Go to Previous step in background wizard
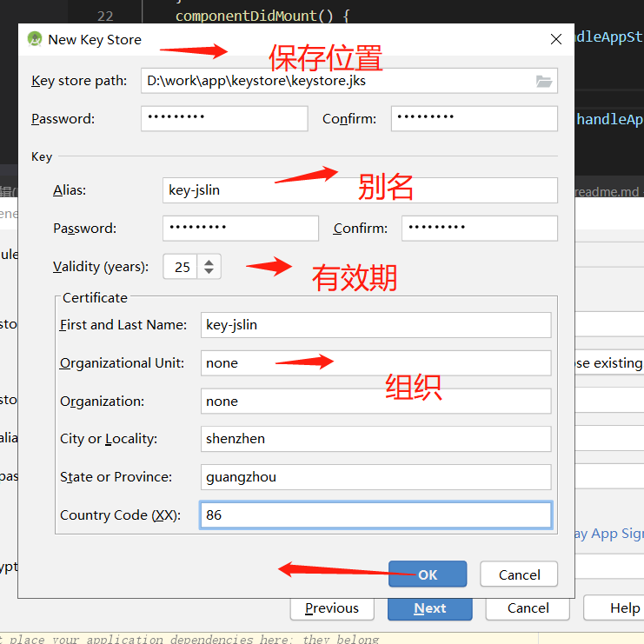644x644 pixels. pos(332,608)
